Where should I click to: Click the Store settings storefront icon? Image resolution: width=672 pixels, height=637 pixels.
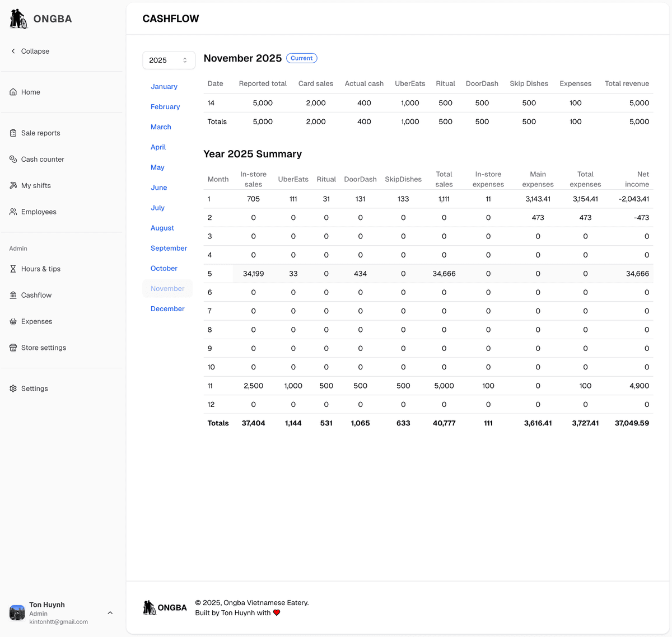[12, 348]
